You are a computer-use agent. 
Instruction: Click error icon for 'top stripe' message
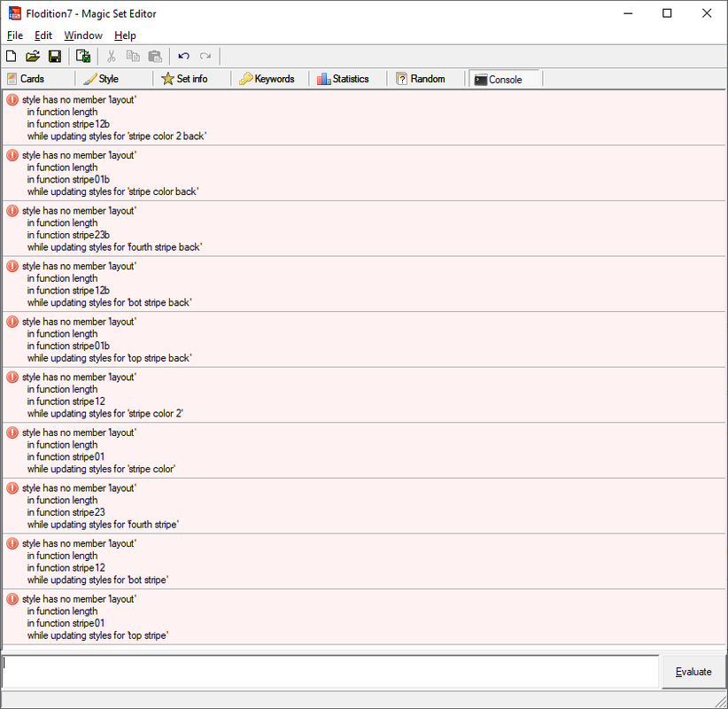pyautogui.click(x=12, y=599)
